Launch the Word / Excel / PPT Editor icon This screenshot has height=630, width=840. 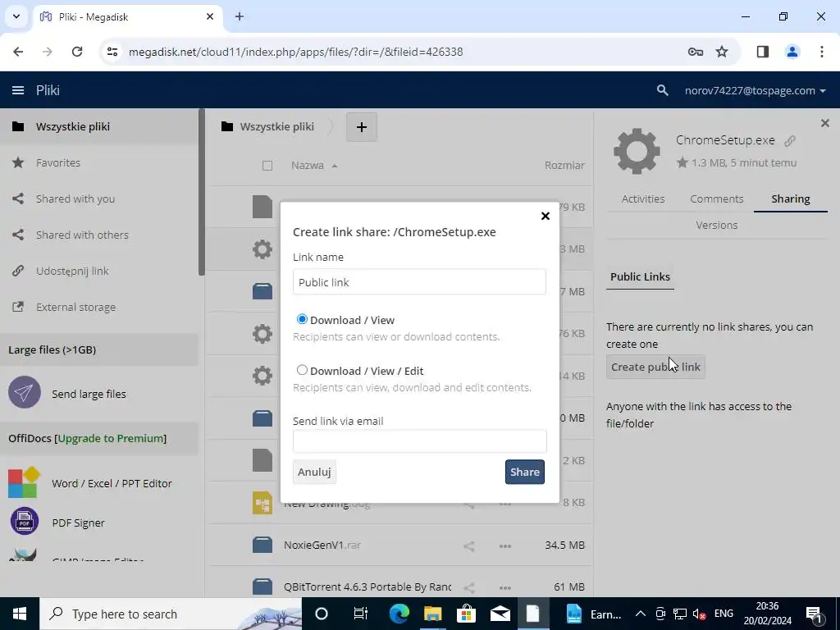click(x=24, y=482)
